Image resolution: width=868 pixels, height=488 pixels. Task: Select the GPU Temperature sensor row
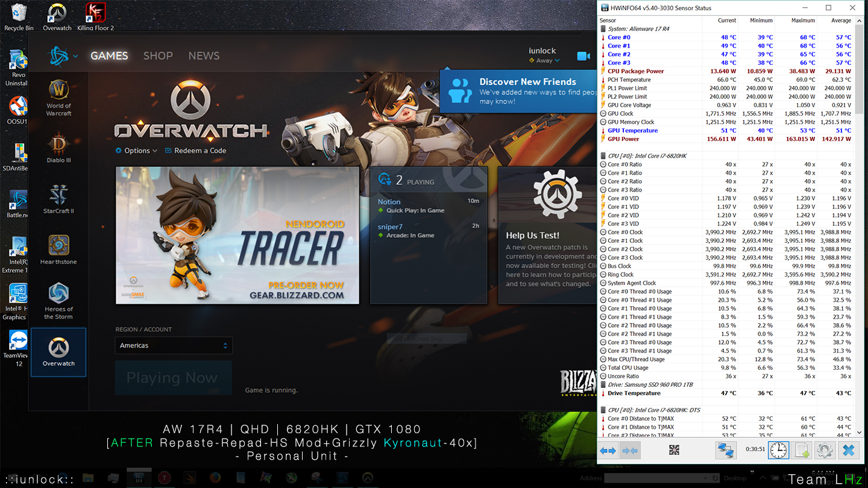(726, 130)
